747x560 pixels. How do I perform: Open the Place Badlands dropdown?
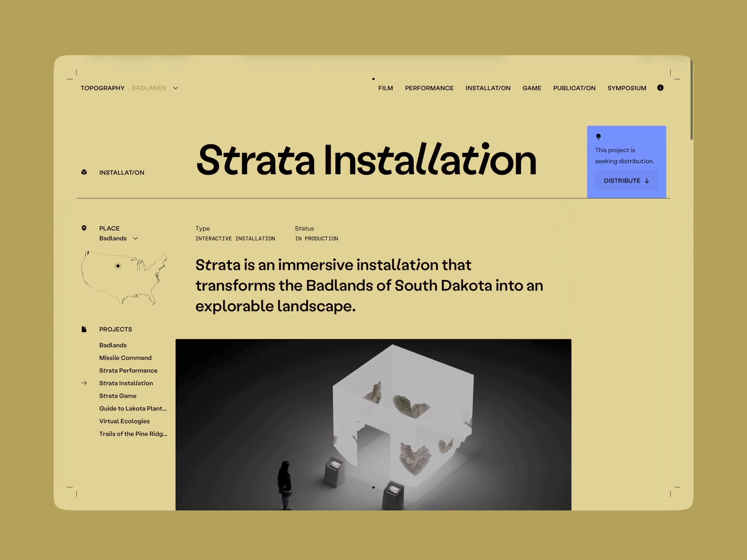tap(119, 238)
